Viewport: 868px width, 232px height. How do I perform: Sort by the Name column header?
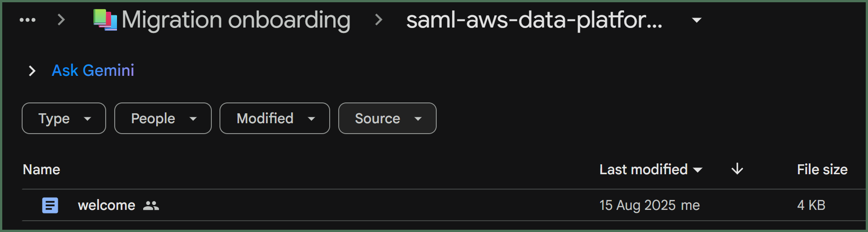(42, 169)
